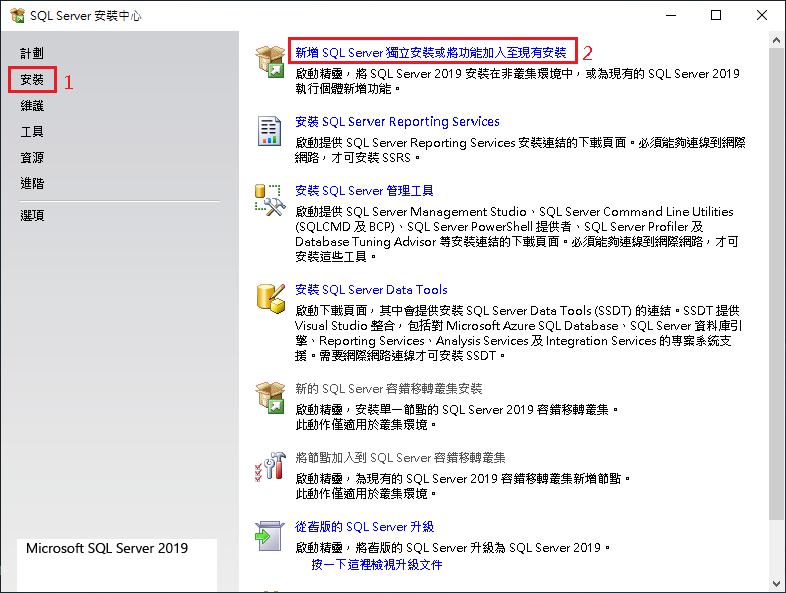Click 安裝 SQL Server Data Tools link

[371, 290]
